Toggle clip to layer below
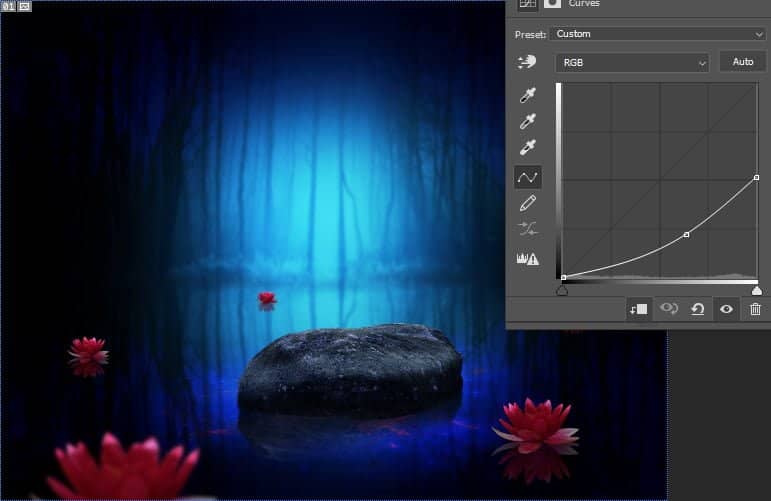Image resolution: width=771 pixels, height=501 pixels. pos(638,309)
